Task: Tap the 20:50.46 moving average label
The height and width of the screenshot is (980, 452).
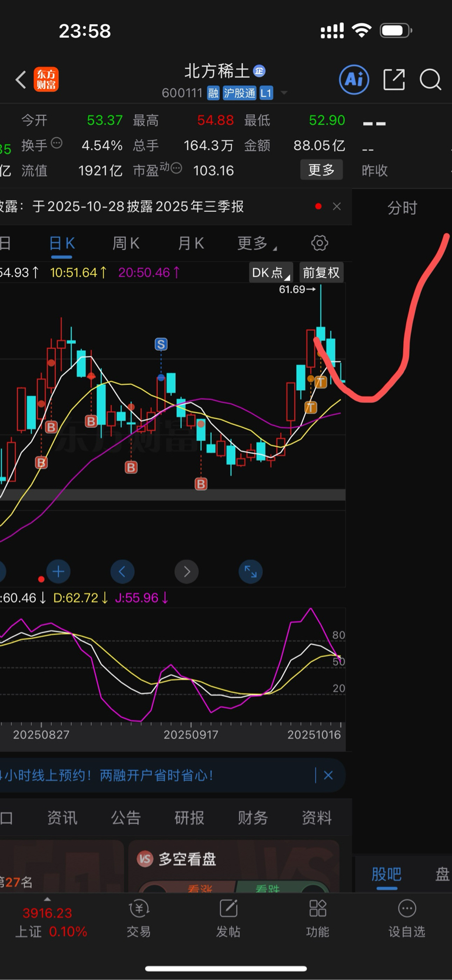Action: point(149,273)
